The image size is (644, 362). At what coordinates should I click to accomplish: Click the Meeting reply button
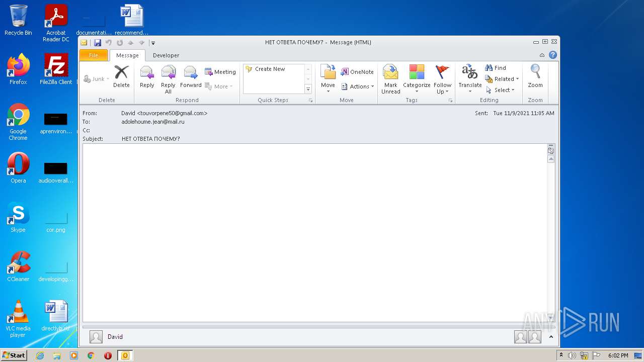click(x=220, y=72)
